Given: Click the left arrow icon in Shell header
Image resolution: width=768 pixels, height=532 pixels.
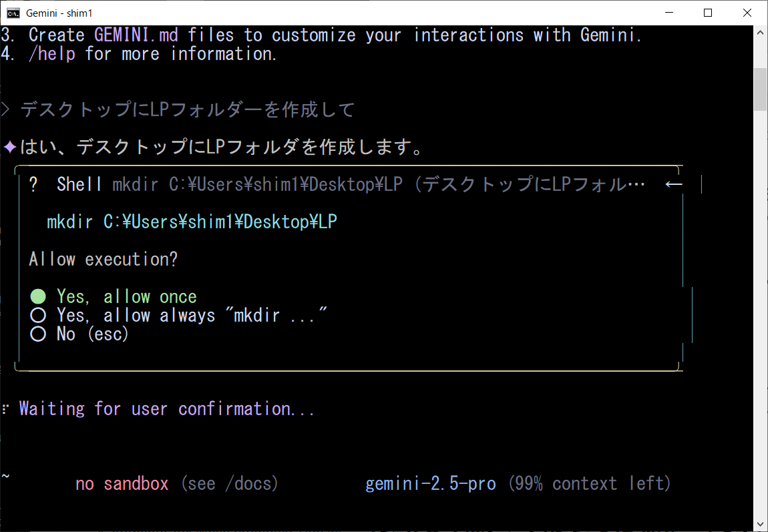Looking at the screenshot, I should click(x=673, y=184).
